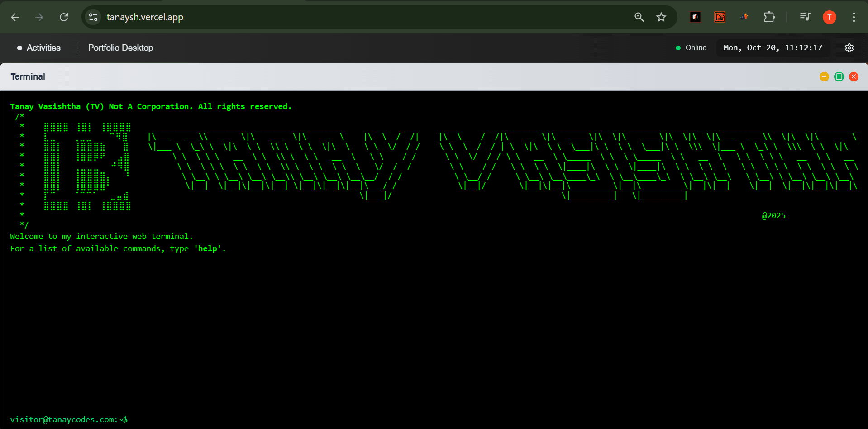Click the Portfolio Desktop label

click(120, 48)
